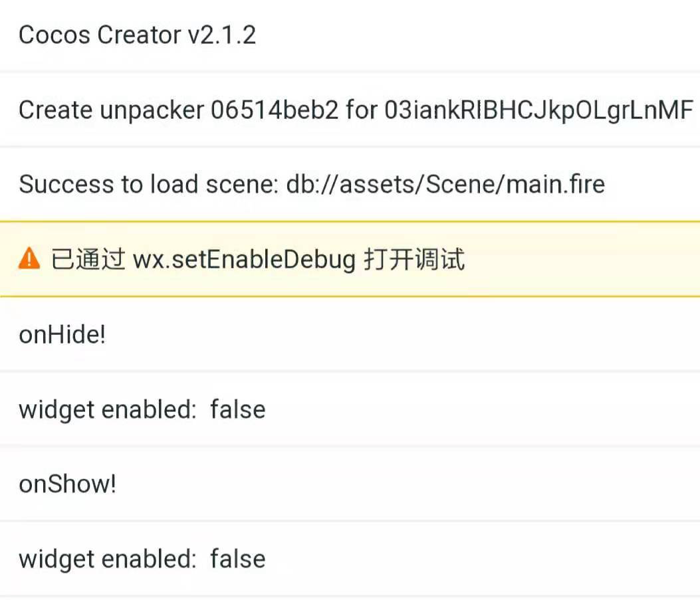
Task: Click widget enabled text below onHide!
Action: (107, 409)
